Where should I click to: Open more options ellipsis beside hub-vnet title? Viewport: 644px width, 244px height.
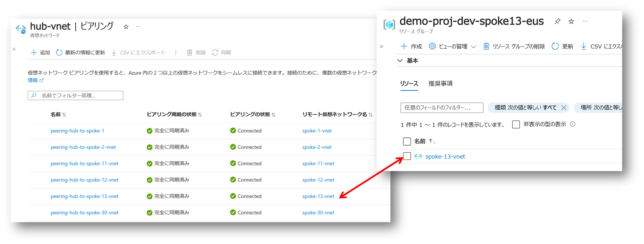tap(138, 27)
